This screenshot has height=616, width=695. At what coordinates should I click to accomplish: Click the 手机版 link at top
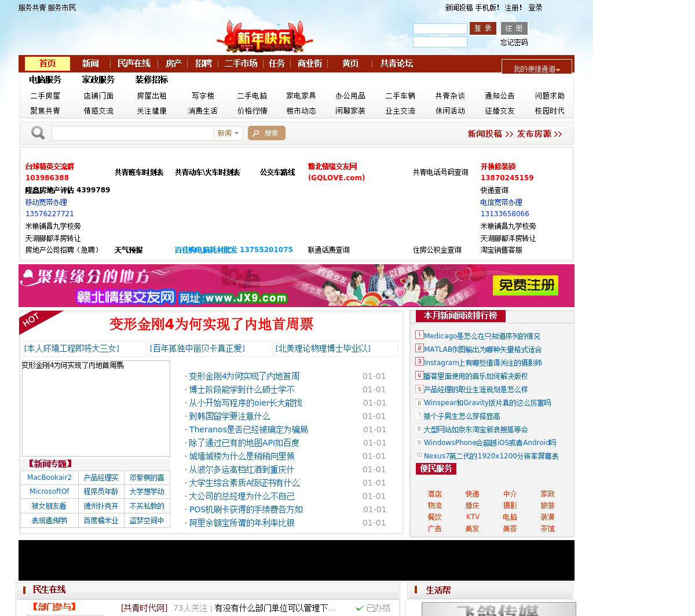(488, 8)
